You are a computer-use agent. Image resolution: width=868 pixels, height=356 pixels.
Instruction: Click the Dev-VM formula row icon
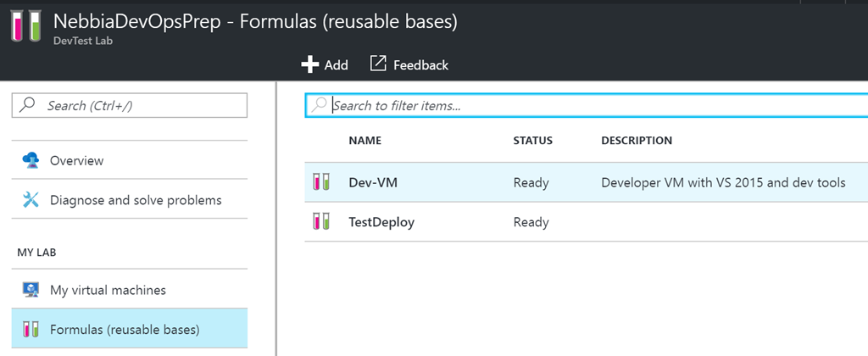(x=321, y=182)
